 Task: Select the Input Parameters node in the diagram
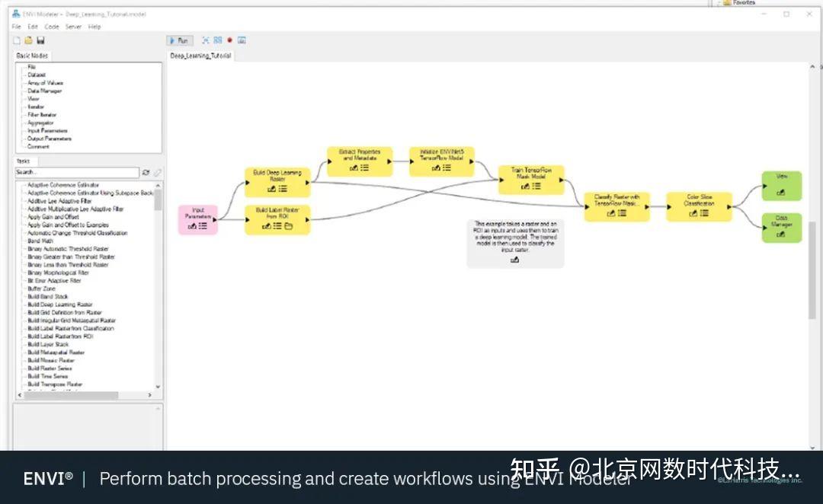(198, 219)
